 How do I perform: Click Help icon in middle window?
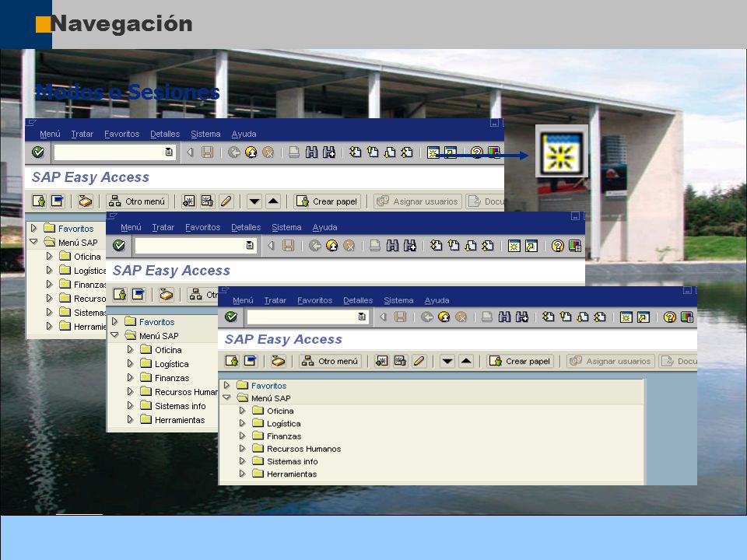[557, 246]
